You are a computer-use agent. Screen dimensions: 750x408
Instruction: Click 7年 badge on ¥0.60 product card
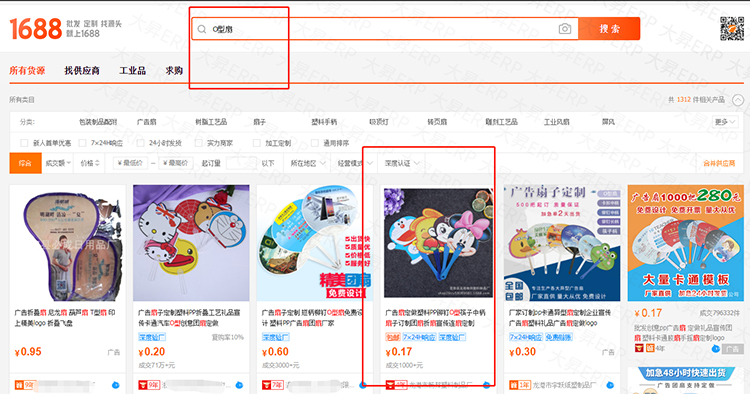[x=273, y=385]
